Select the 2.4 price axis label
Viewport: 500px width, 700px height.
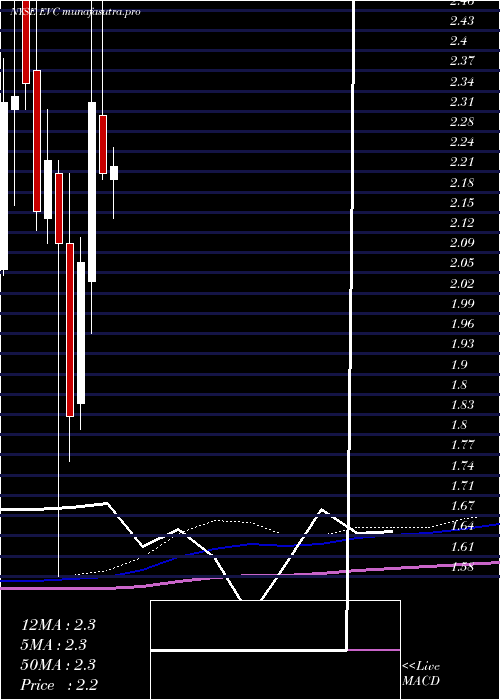[x=458, y=41]
